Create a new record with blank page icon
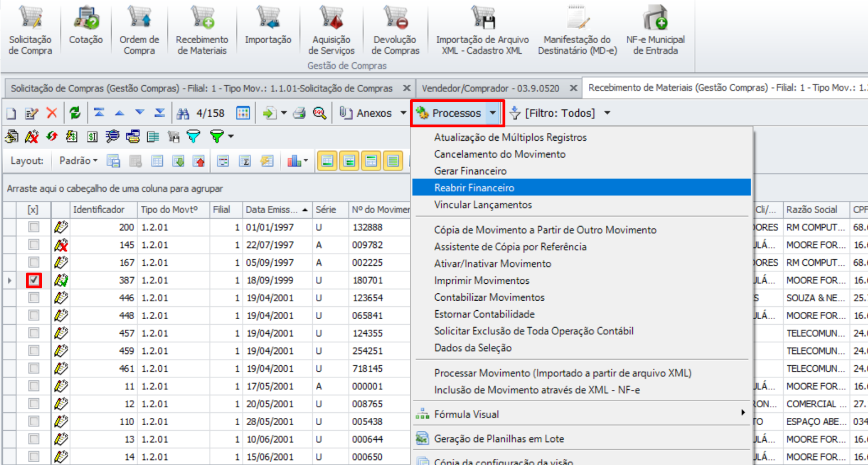The height and width of the screenshot is (465, 868). (11, 113)
